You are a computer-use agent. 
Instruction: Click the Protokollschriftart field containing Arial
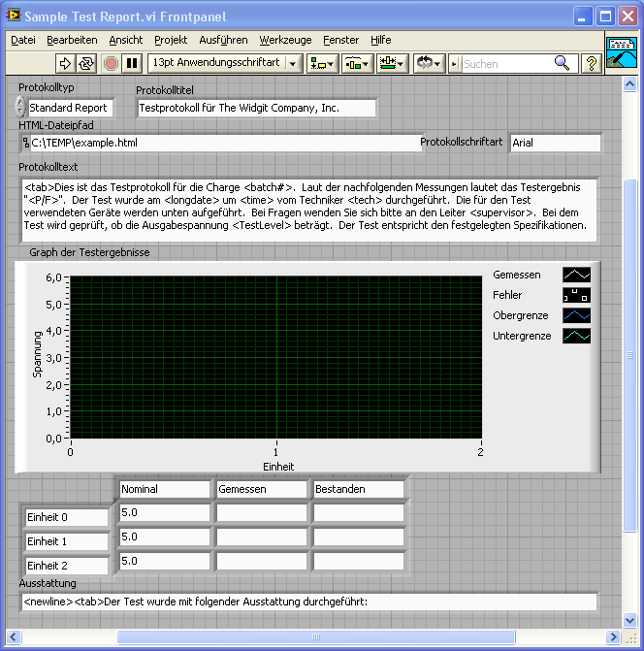pos(555,143)
